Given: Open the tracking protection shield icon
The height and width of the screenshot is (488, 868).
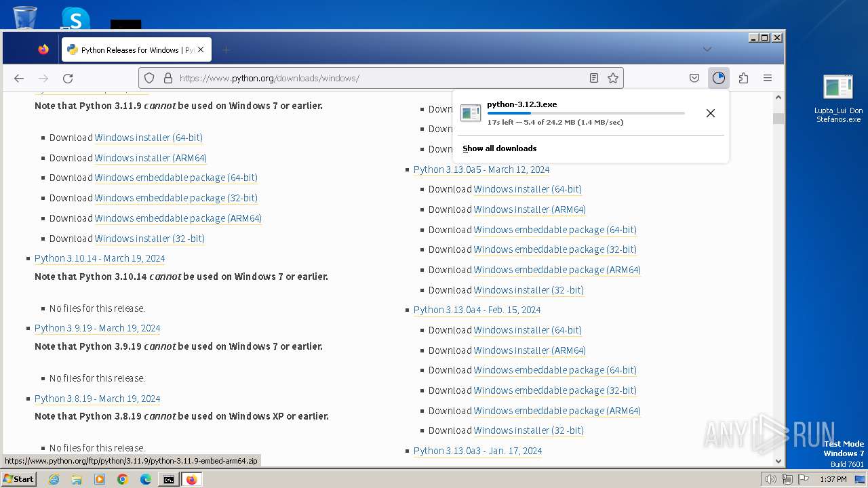Looking at the screenshot, I should tap(150, 78).
